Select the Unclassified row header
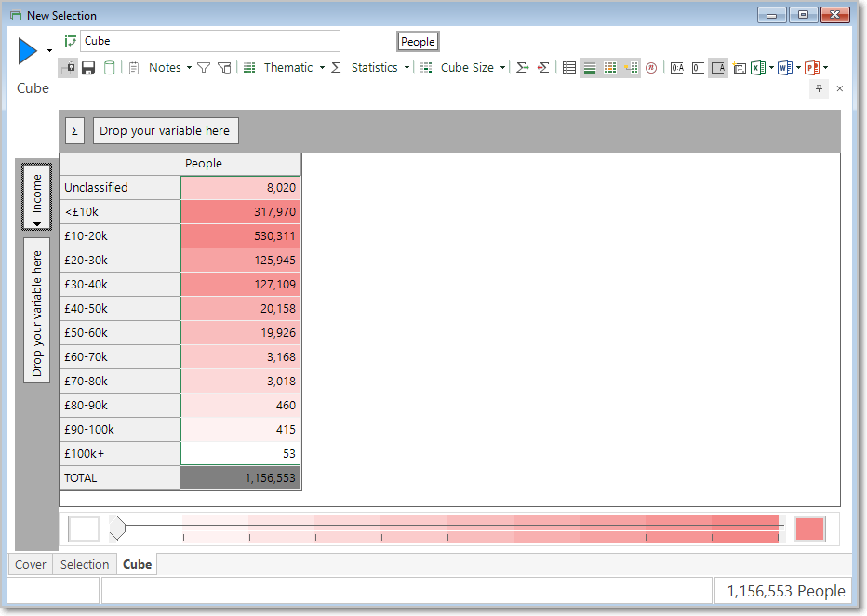The height and width of the screenshot is (616, 867). point(119,187)
